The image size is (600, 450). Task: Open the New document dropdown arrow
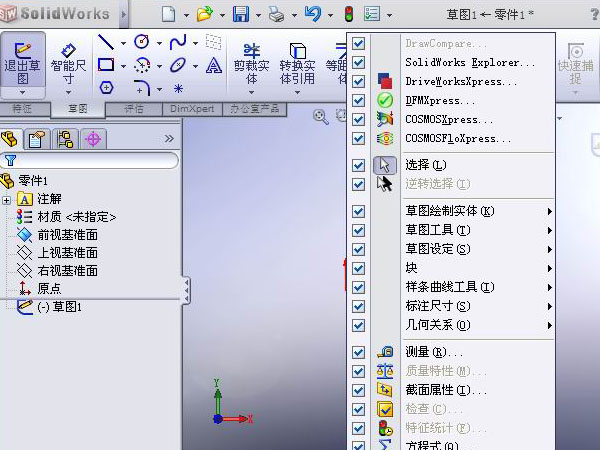[x=186, y=16]
